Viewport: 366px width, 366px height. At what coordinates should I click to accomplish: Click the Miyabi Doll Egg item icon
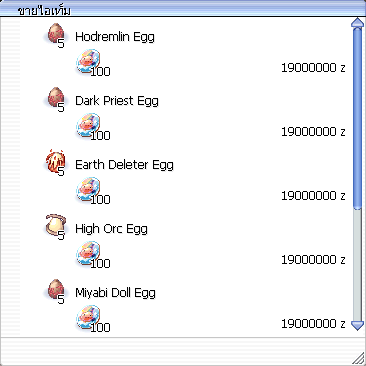pyautogui.click(x=55, y=290)
